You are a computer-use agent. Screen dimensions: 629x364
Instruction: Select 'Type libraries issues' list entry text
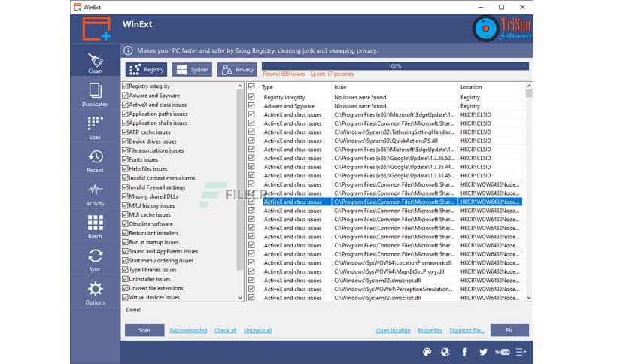point(153,270)
